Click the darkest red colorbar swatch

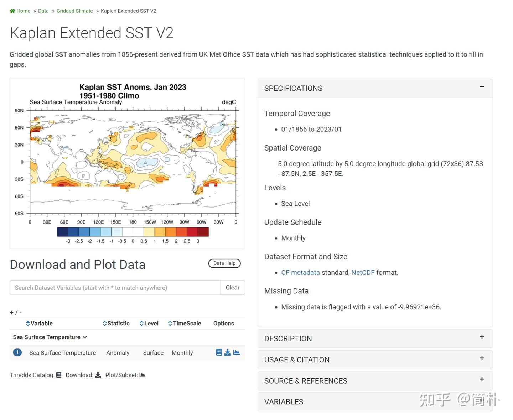coord(203,232)
